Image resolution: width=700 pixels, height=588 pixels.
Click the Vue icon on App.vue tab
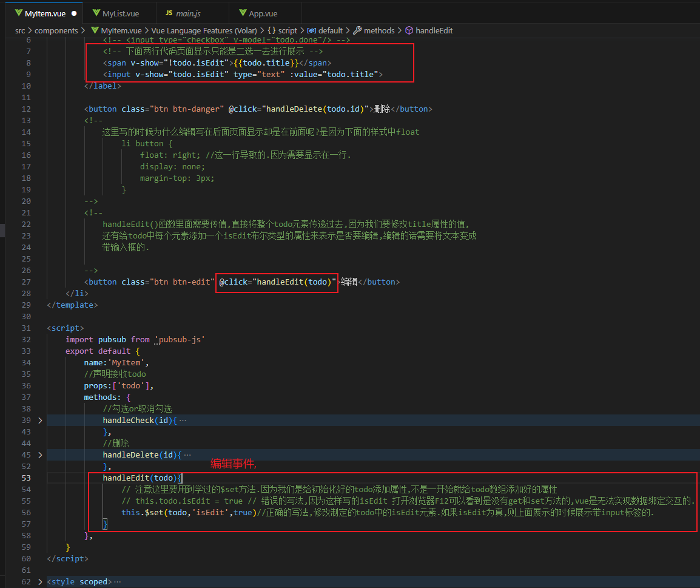243,13
